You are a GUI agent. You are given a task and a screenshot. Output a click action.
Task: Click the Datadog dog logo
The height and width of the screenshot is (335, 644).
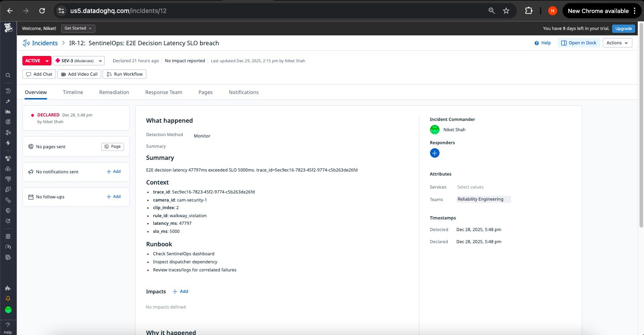point(8,28)
